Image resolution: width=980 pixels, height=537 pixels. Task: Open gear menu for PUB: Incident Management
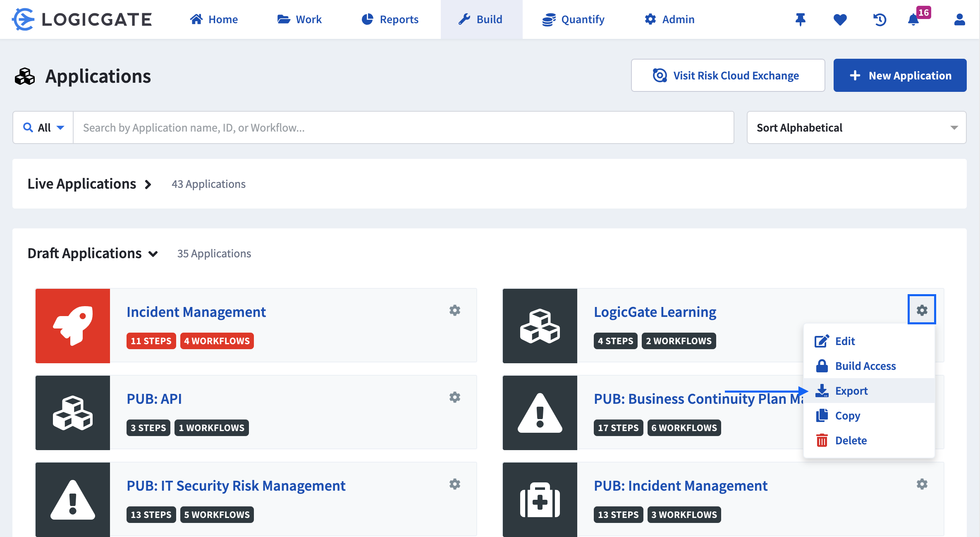(922, 484)
